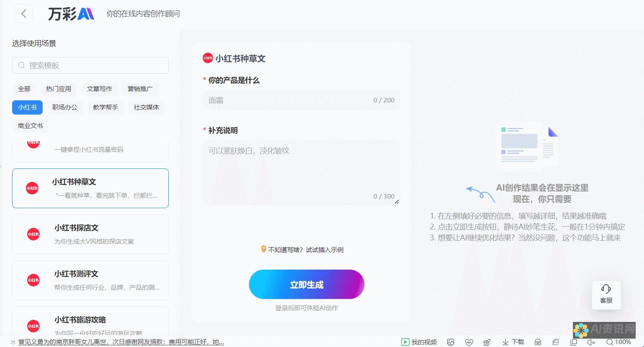The width and height of the screenshot is (644, 347).
Task: Click the red icon on 小红书种草文 card
Action: tap(32, 188)
